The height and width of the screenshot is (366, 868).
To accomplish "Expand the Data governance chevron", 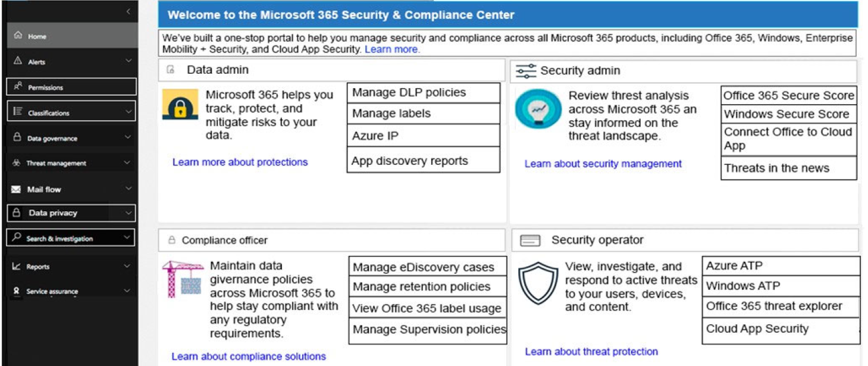I will tap(129, 137).
